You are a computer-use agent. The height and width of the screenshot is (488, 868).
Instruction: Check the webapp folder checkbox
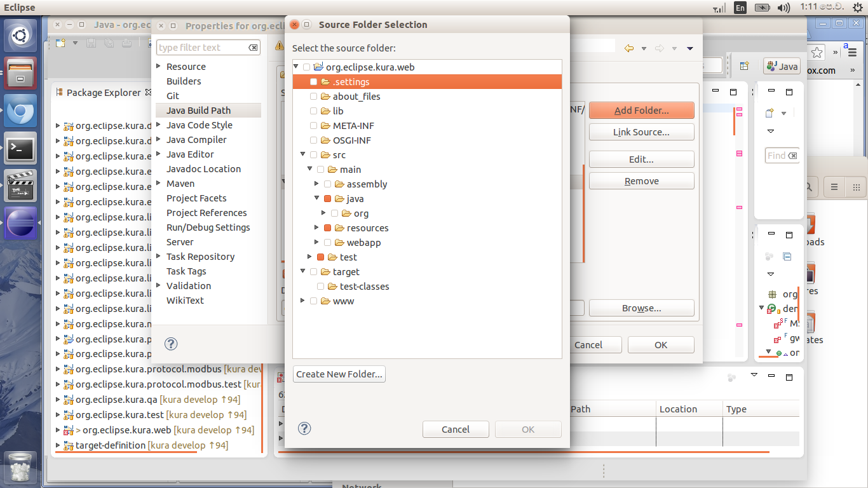pyautogui.click(x=327, y=243)
